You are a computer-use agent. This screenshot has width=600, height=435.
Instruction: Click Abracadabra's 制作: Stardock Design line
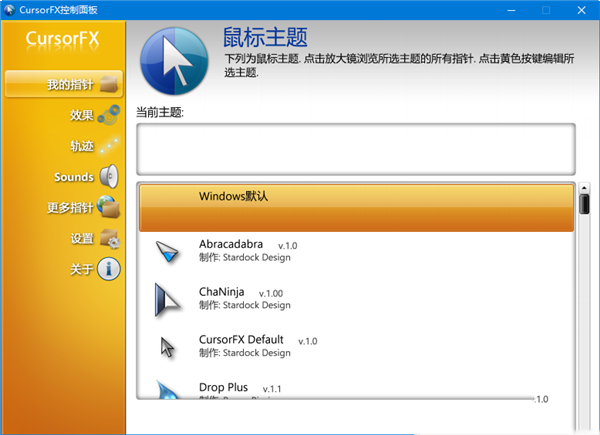point(245,257)
